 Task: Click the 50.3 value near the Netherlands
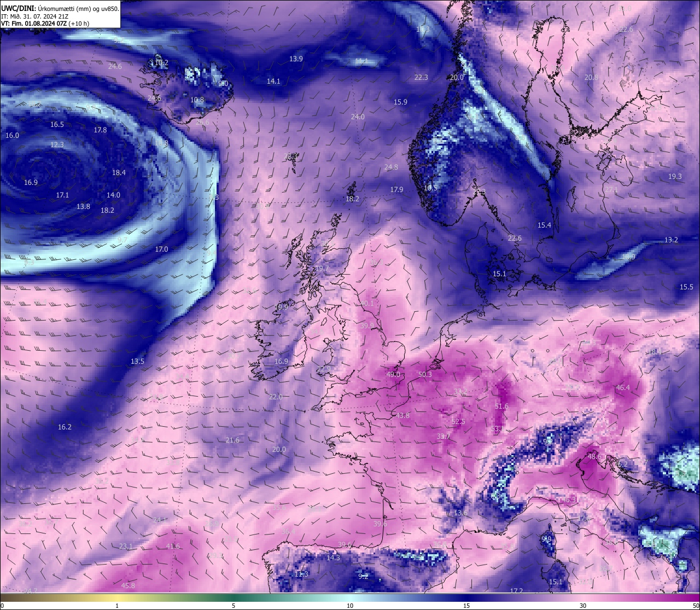click(x=425, y=375)
